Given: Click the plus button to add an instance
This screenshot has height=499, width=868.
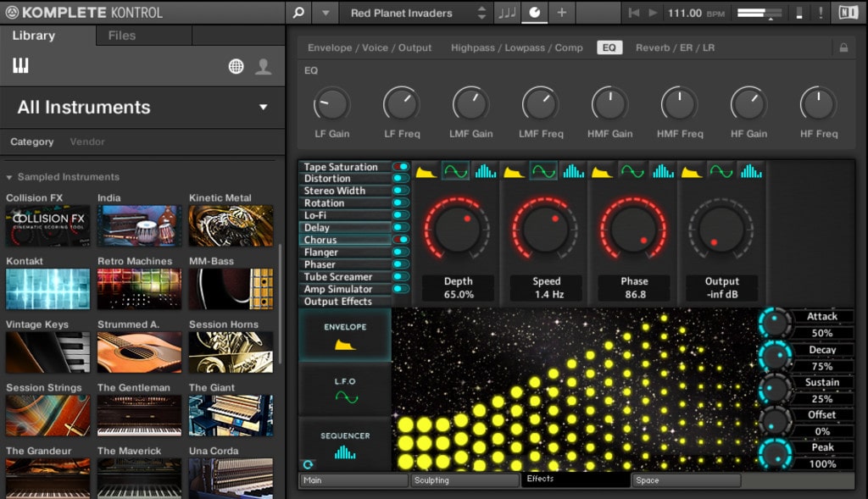Looking at the screenshot, I should (x=562, y=13).
